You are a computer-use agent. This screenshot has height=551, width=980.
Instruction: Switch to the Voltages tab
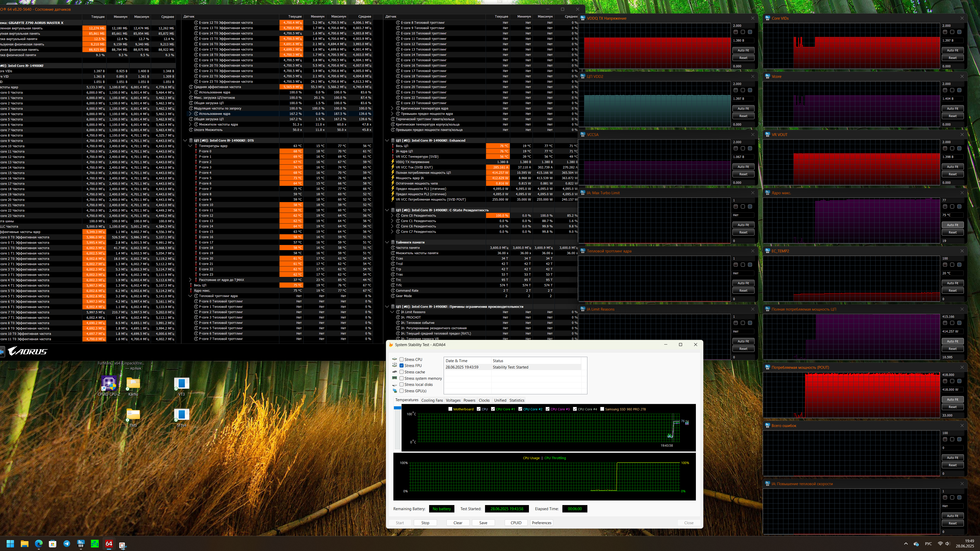453,400
